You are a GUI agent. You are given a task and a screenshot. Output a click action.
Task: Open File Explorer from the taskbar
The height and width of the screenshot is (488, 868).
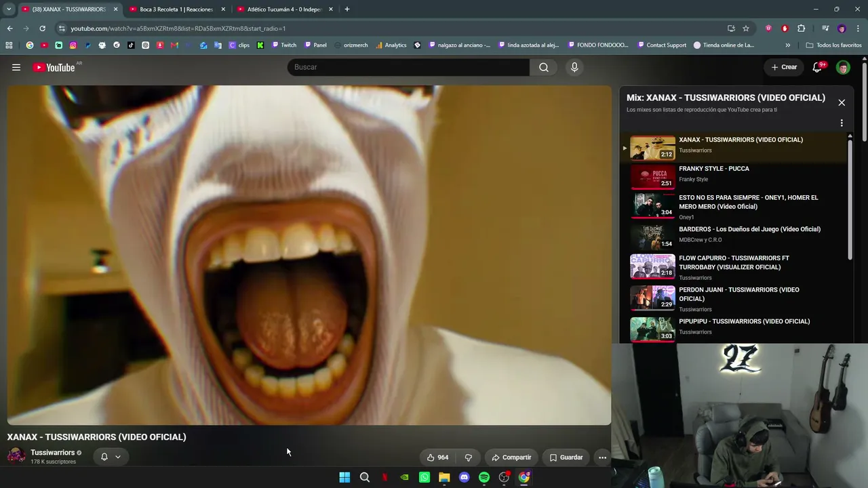(444, 477)
